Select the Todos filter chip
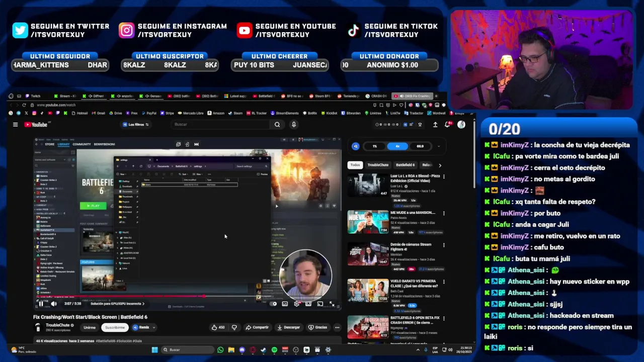 [355, 165]
